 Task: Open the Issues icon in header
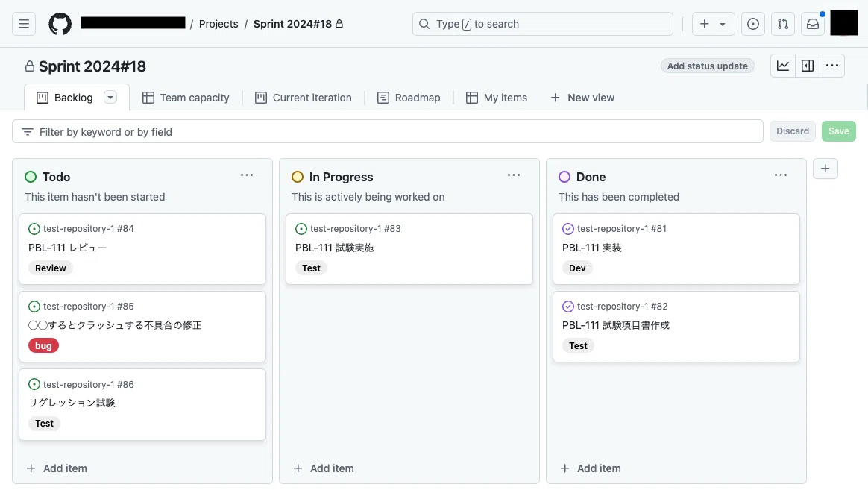coord(753,24)
